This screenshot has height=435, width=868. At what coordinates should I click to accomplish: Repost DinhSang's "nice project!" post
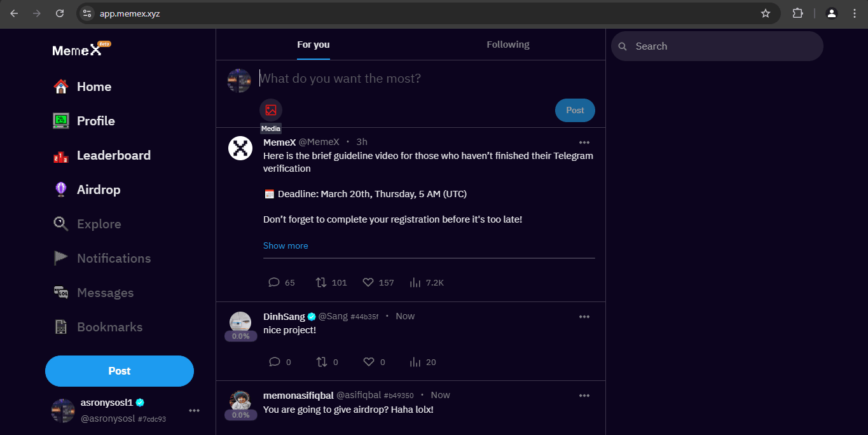pyautogui.click(x=322, y=362)
